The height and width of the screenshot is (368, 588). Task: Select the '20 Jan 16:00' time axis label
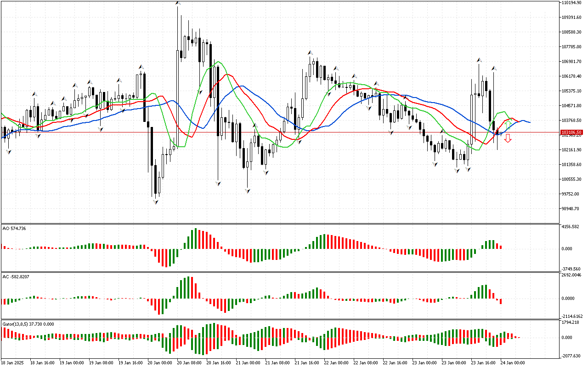tap(219, 363)
